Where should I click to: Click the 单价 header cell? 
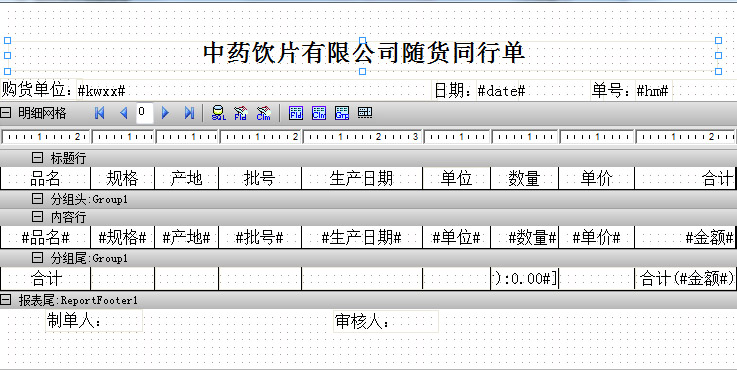596,178
